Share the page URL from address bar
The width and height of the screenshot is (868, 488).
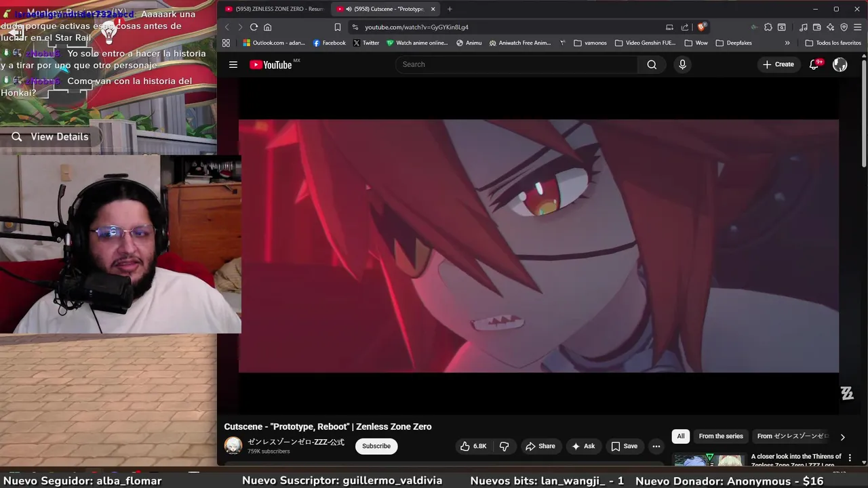click(685, 27)
